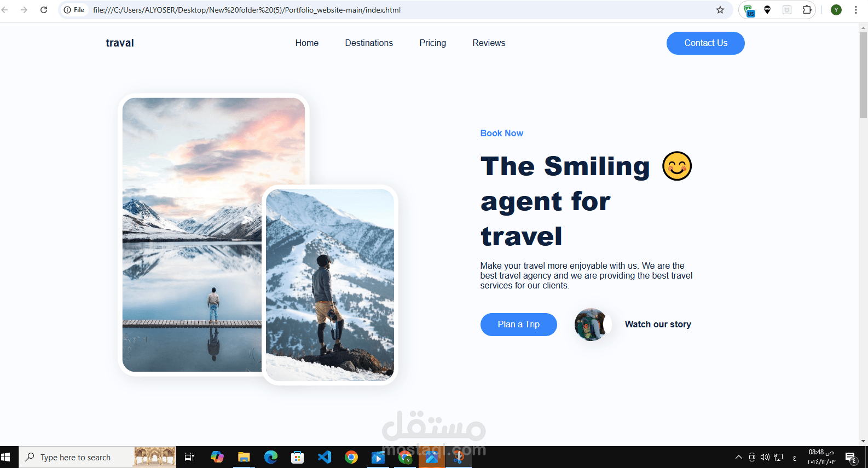The image size is (868, 468).
Task: Open the notification center icon
Action: pyautogui.click(x=851, y=457)
